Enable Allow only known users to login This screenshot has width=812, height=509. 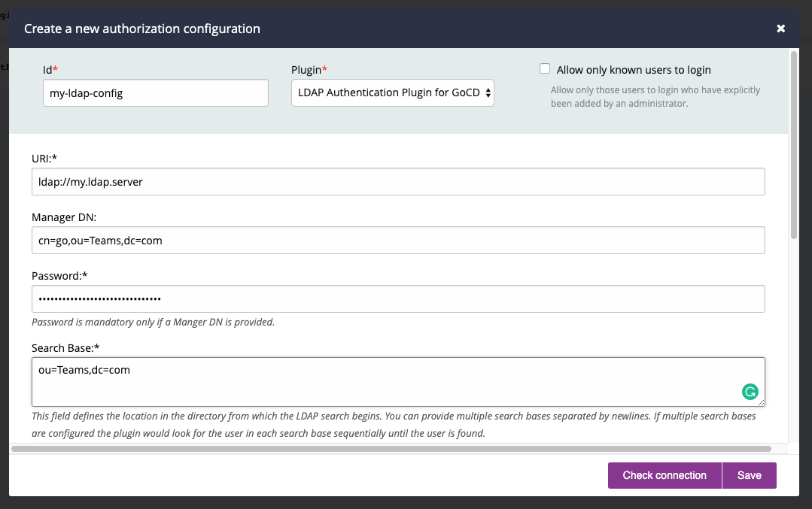tap(545, 69)
